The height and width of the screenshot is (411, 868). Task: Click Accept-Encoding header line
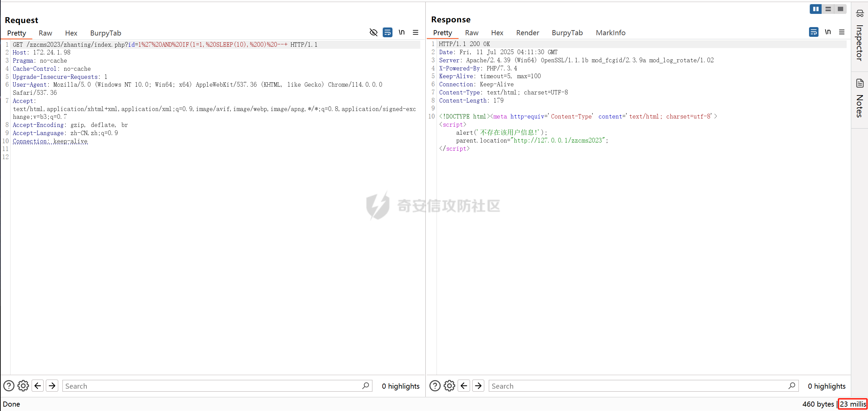click(70, 125)
